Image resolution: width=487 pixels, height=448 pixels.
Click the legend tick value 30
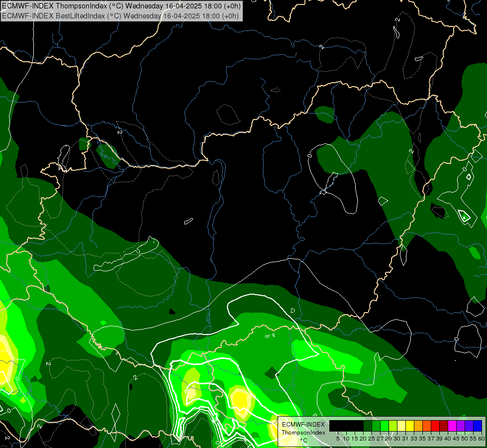click(x=397, y=439)
